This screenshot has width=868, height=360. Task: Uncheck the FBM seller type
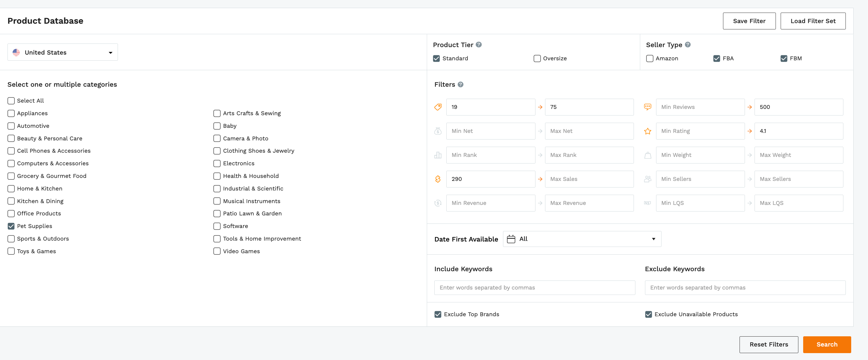click(x=784, y=58)
